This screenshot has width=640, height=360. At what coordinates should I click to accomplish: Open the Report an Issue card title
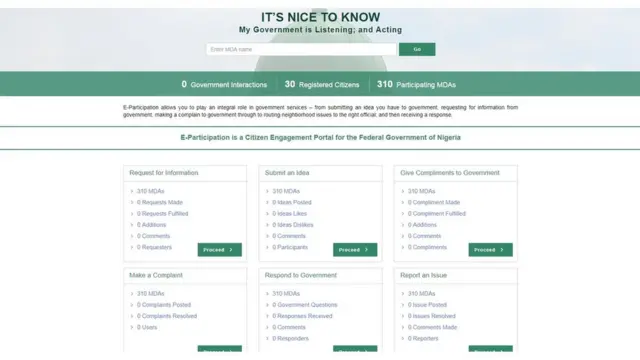(423, 276)
